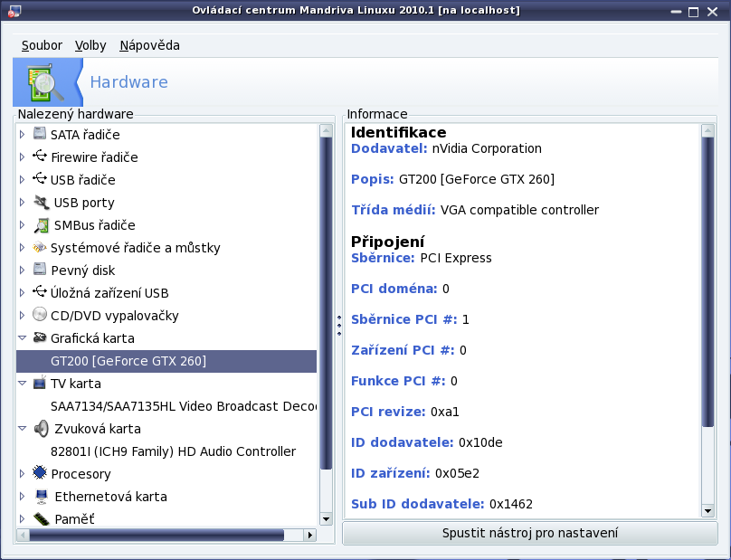The height and width of the screenshot is (560, 731).
Task: Click the SATA řadiče drive icon
Action: pos(40,134)
